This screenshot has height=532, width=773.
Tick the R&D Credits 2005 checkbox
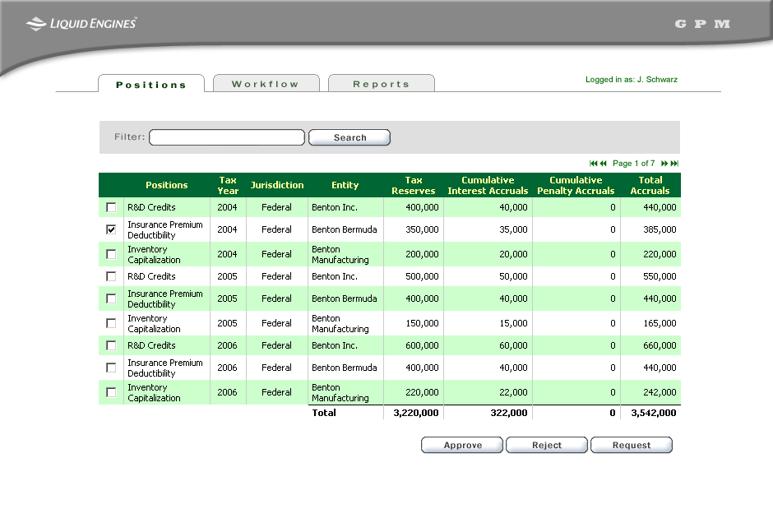tap(111, 276)
